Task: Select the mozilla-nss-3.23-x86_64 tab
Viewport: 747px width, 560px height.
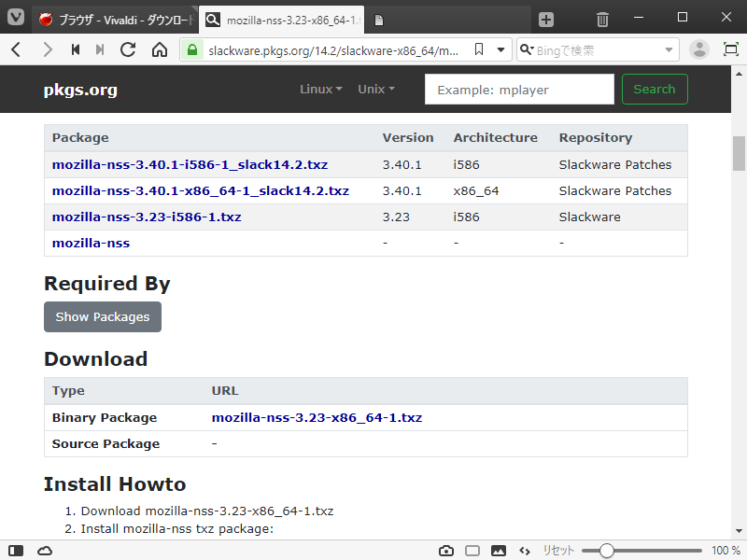Action: click(282, 20)
